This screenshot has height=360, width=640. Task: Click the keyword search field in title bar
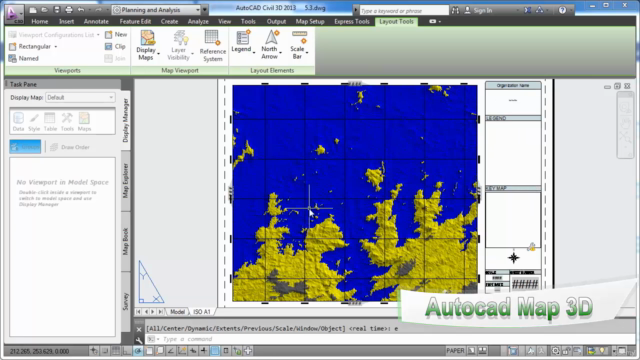(x=404, y=11)
